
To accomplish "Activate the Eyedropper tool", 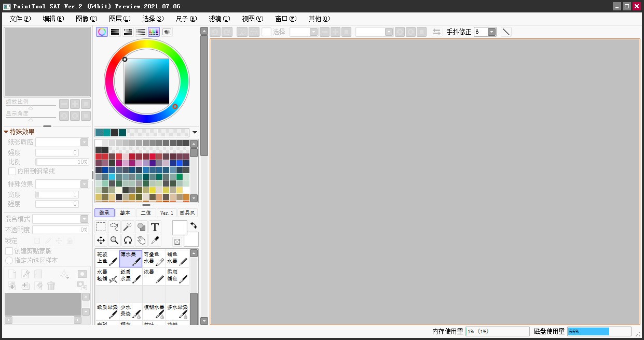I will [154, 240].
